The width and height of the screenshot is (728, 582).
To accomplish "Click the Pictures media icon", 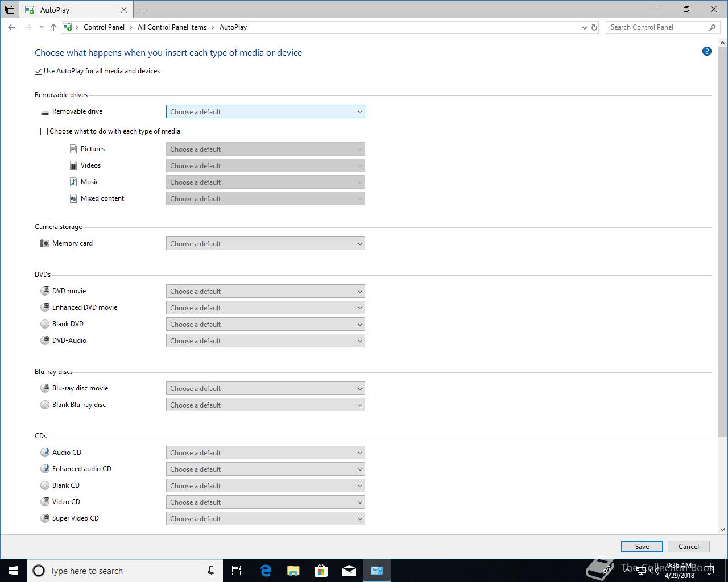I will point(73,149).
